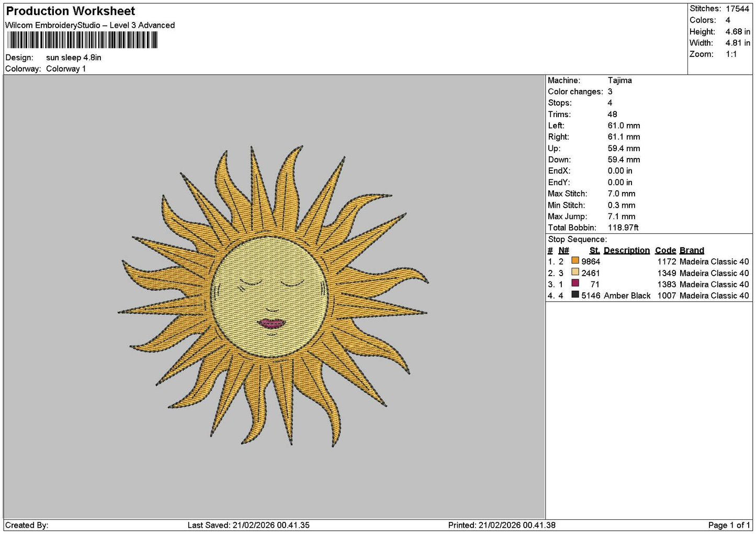Click the Min Stitch value 0.3 mm

point(622,205)
